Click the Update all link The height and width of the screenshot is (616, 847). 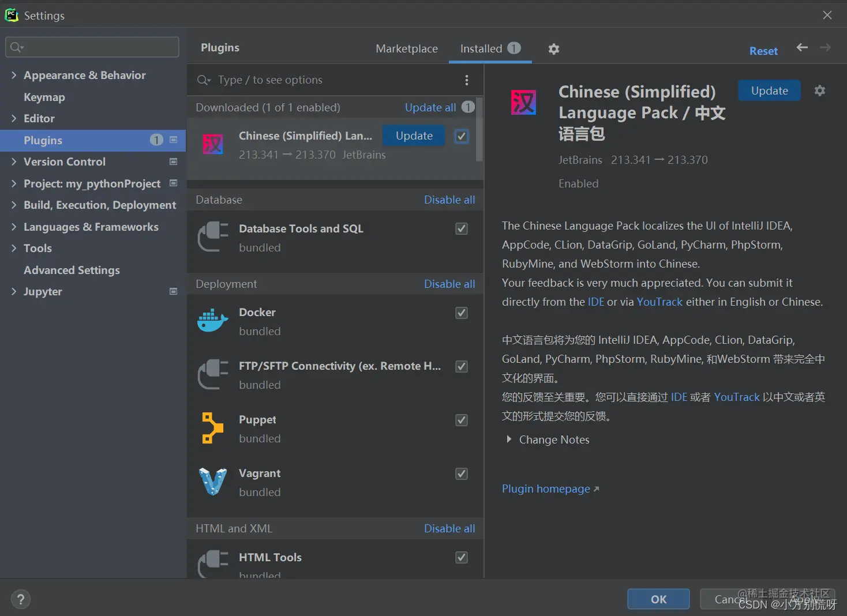coord(430,107)
